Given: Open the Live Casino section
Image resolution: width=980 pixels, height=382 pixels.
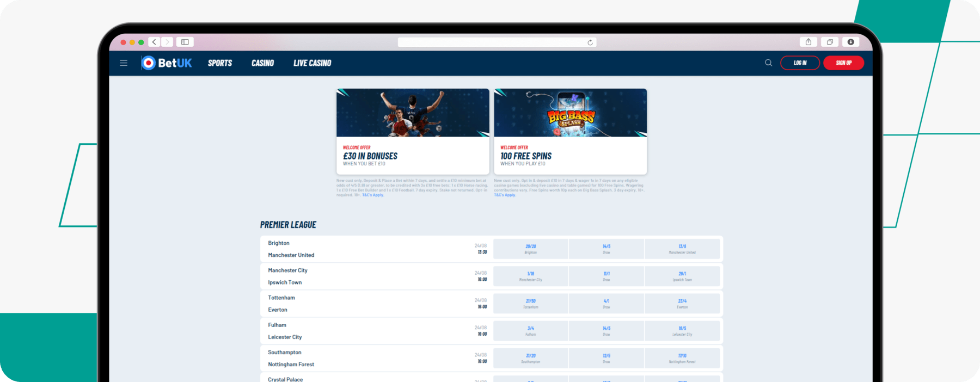Looking at the screenshot, I should coord(312,63).
